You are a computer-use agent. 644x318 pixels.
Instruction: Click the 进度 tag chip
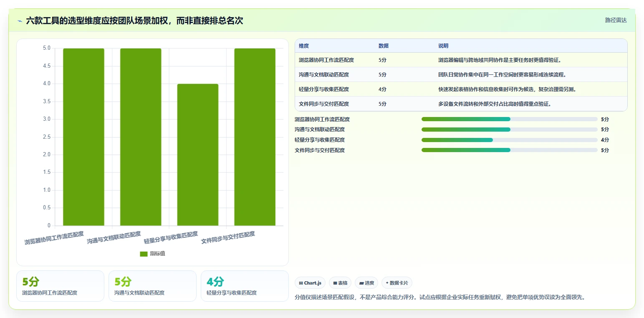[x=366, y=283]
